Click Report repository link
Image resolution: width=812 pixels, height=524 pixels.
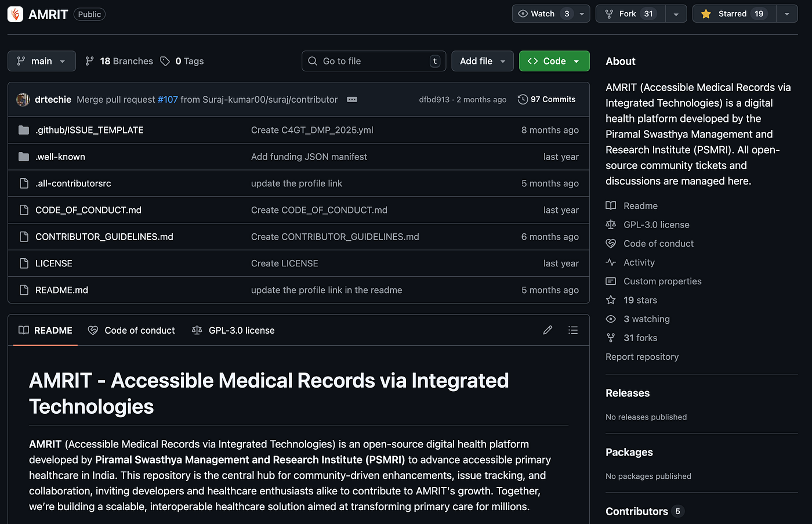[x=642, y=357]
